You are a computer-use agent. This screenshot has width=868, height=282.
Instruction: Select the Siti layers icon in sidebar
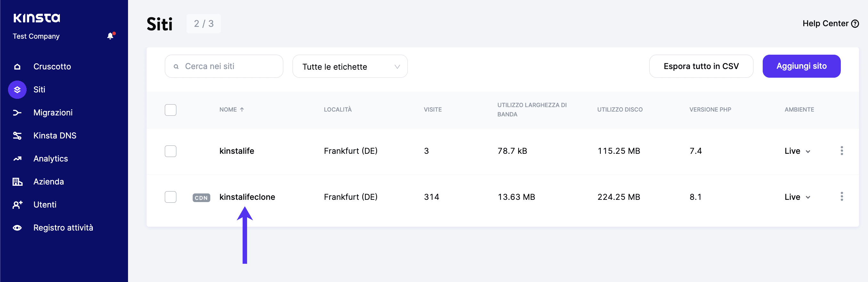[17, 90]
